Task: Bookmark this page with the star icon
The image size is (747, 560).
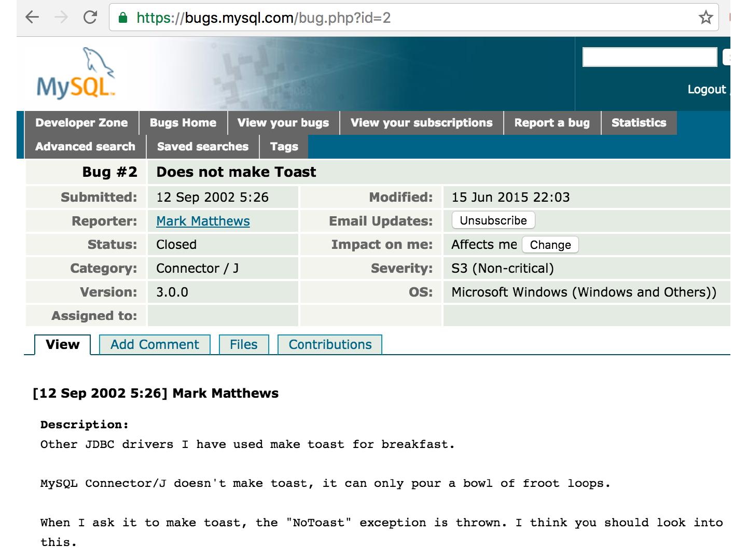Action: 706,18
